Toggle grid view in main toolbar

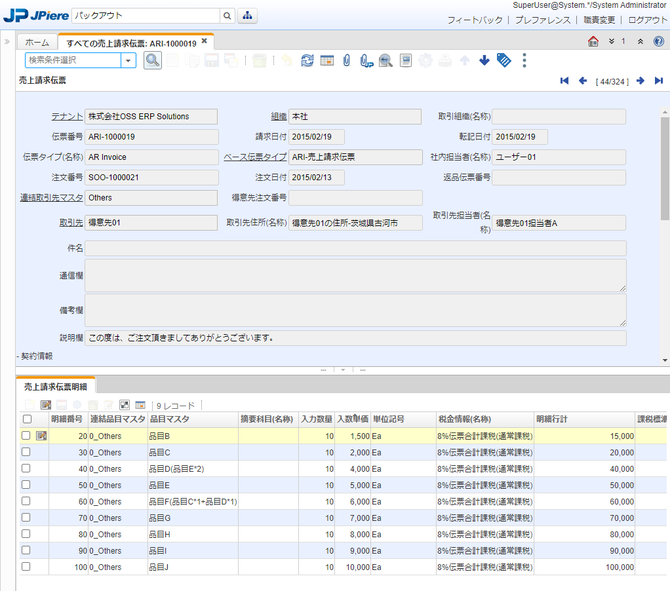tap(327, 60)
